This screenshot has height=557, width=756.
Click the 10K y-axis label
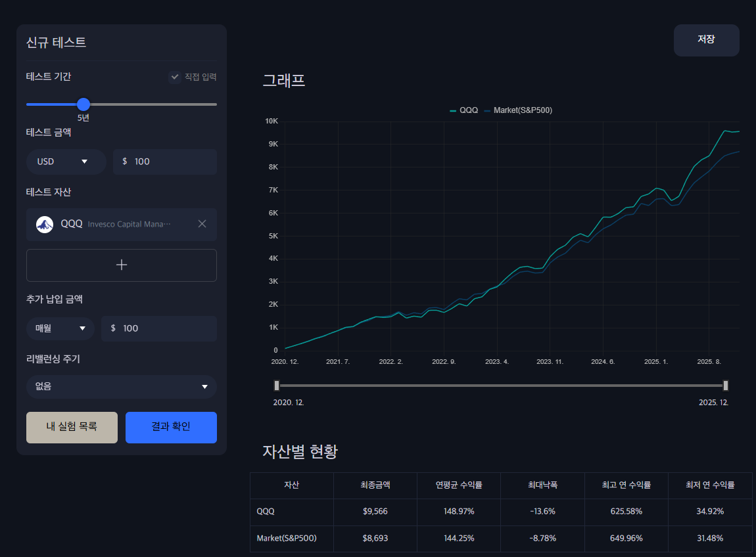click(x=272, y=121)
